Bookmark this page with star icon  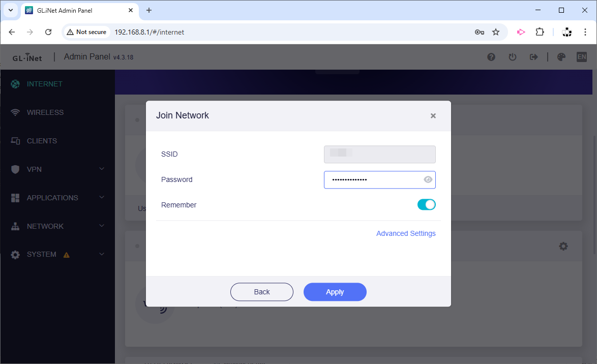496,32
